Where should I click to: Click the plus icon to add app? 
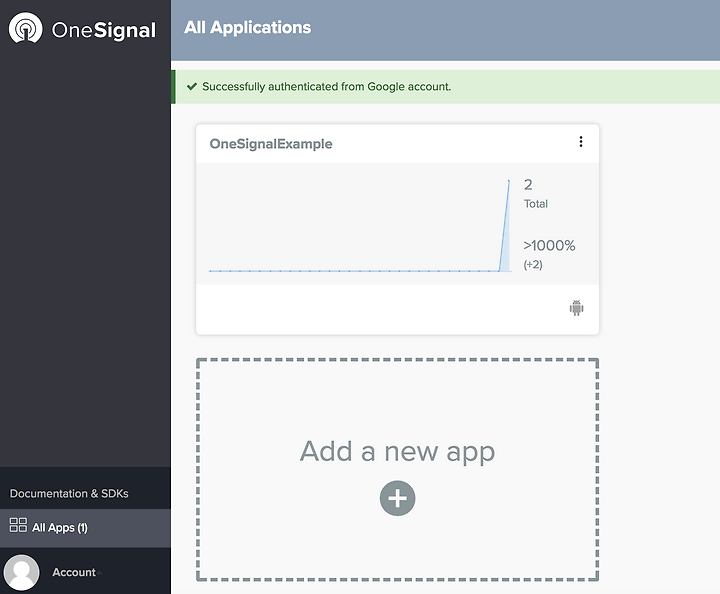[x=397, y=498]
